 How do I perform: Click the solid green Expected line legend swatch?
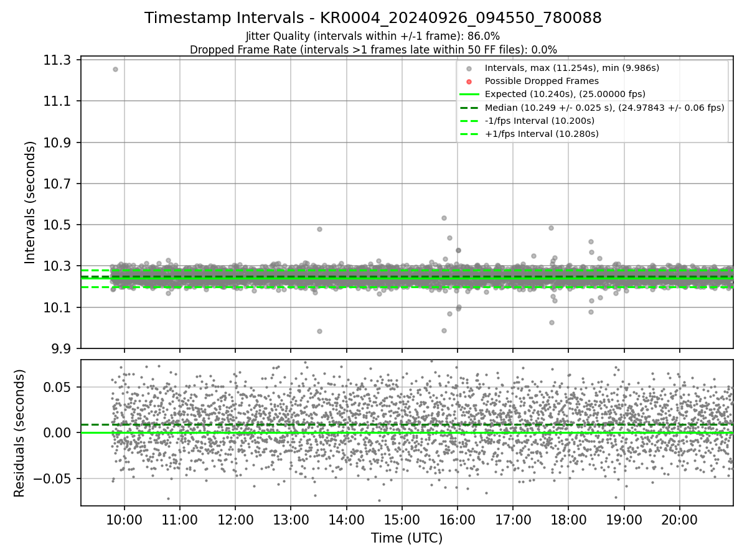pos(469,95)
